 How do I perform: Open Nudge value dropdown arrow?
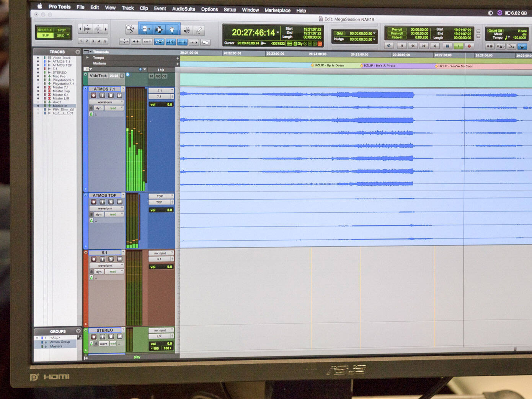coord(374,39)
